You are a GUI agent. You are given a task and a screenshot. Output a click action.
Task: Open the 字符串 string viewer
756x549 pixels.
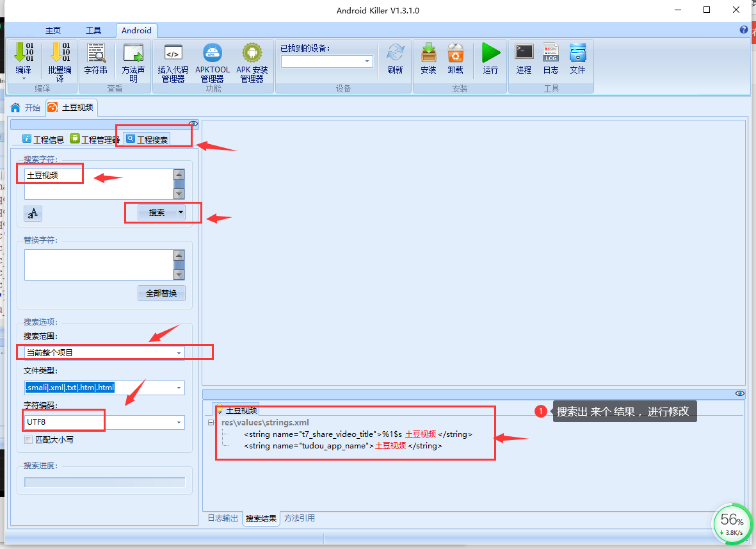click(x=96, y=59)
